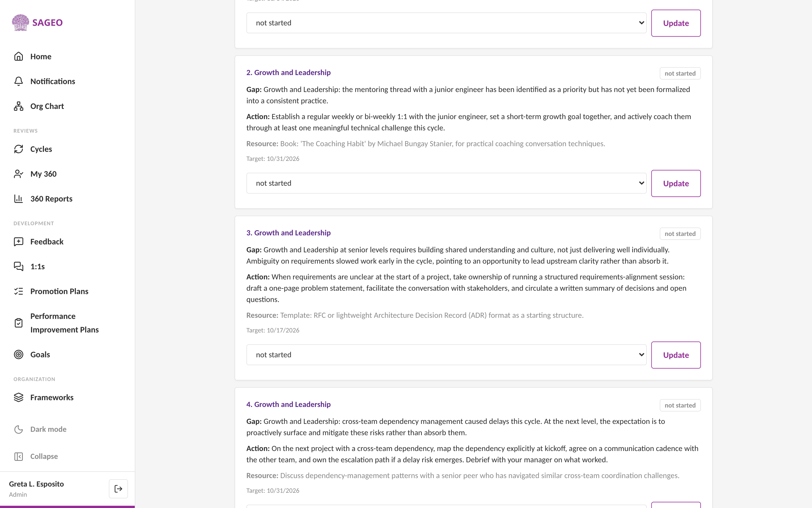This screenshot has height=508, width=812.
Task: Click Performance Improvement Plans clipboard icon
Action: click(x=18, y=323)
